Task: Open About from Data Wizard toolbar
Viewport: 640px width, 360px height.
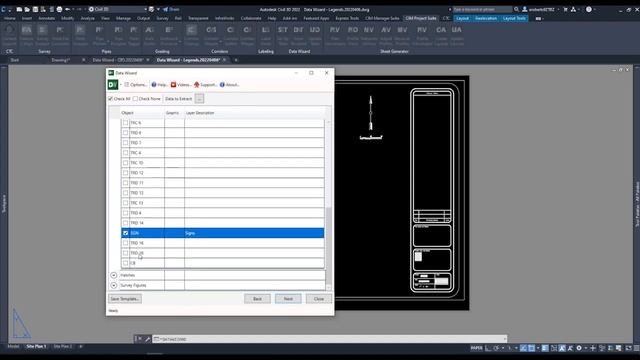Action: [x=230, y=84]
